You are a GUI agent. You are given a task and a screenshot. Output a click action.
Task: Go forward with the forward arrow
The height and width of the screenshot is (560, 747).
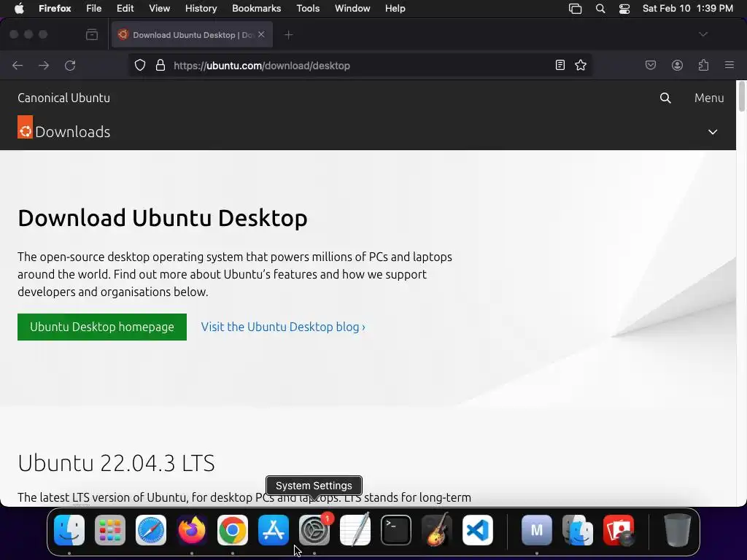tap(44, 65)
